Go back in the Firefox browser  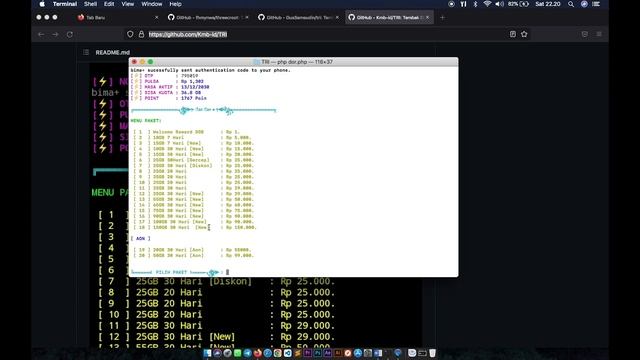click(41, 35)
